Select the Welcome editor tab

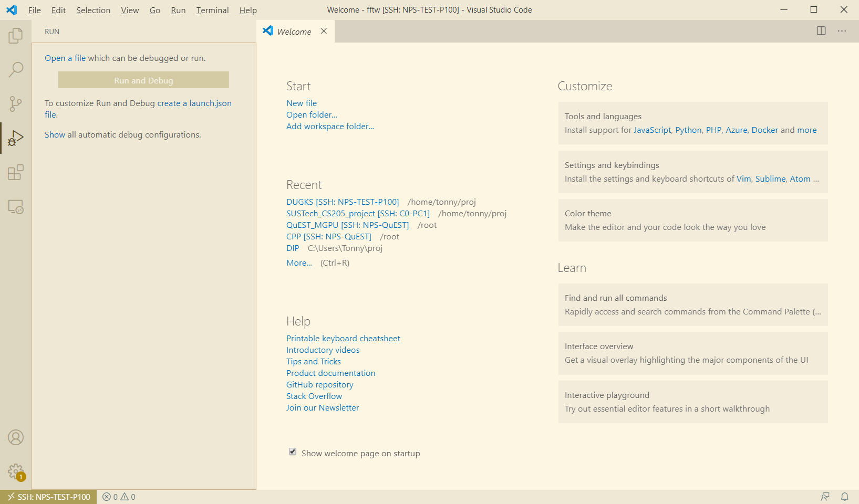coord(294,31)
